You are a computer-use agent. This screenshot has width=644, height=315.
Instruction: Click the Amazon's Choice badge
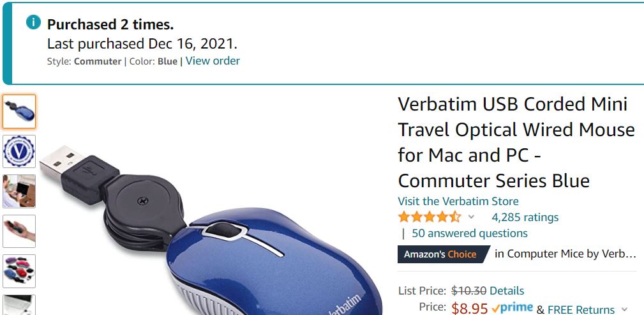tap(444, 254)
